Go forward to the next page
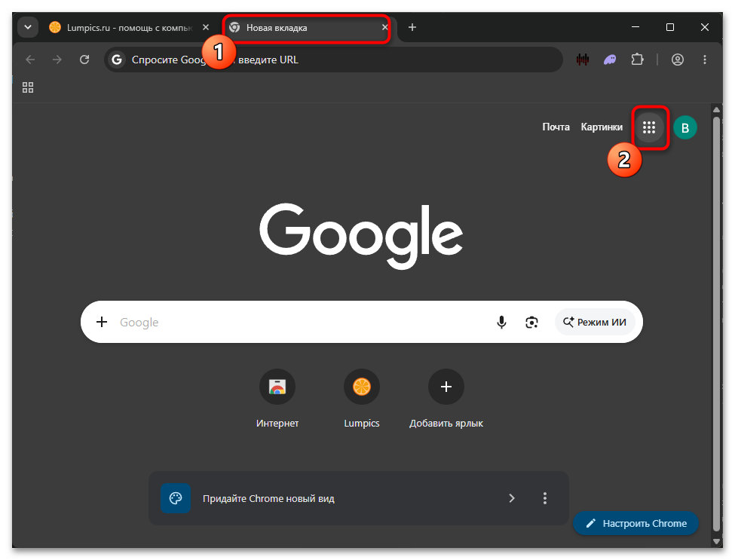Image resolution: width=735 pixels, height=560 pixels. pyautogui.click(x=57, y=60)
